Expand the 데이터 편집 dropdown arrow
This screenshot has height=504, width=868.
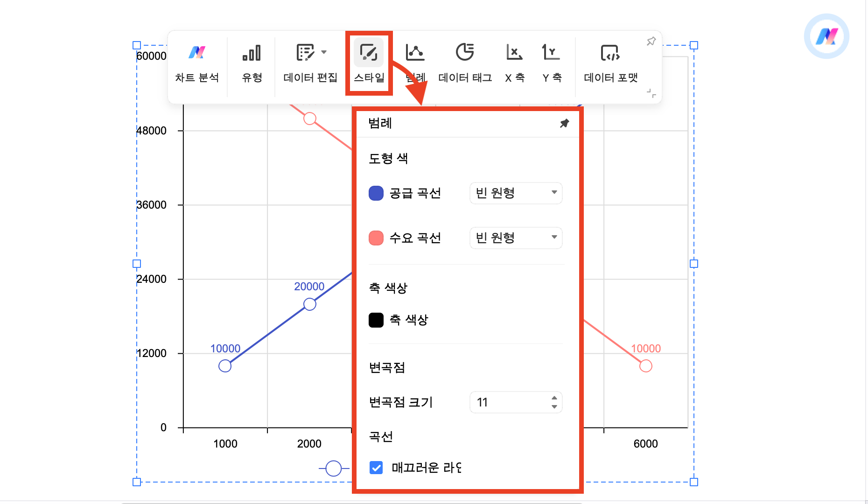pos(324,52)
